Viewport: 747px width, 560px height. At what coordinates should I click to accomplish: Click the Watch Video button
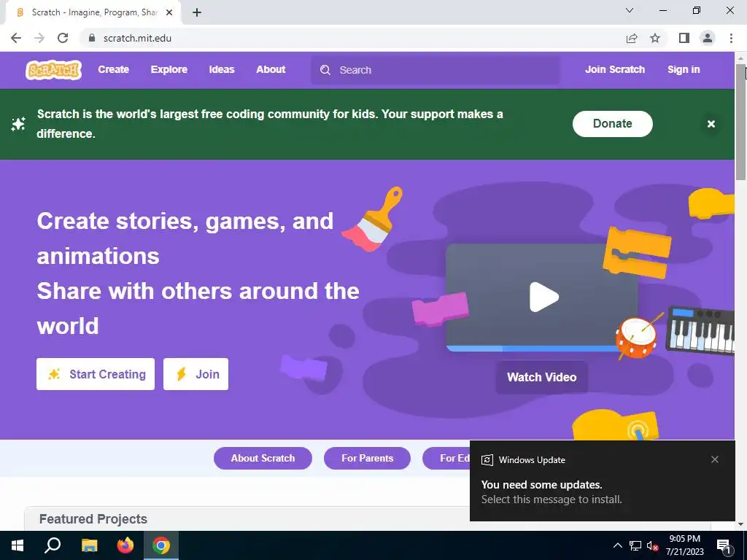(542, 377)
